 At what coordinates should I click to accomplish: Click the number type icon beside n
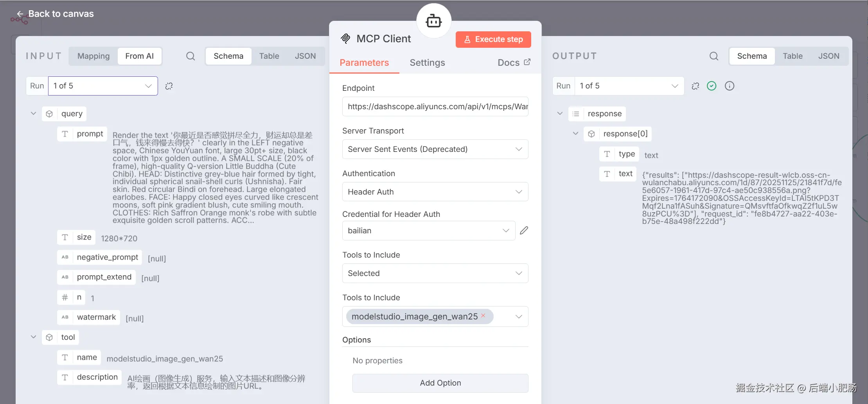pos(65,298)
